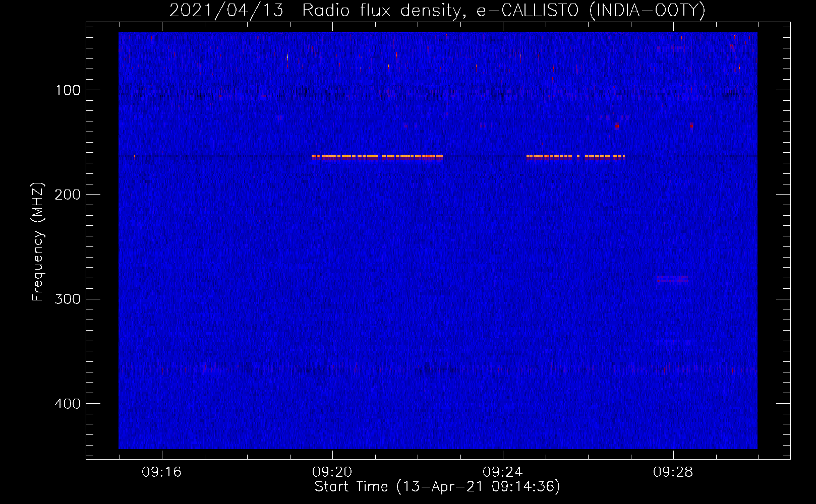Viewport: 816px width, 504px height.
Task: Click the first bright orange emission band
Action: [x=377, y=156]
